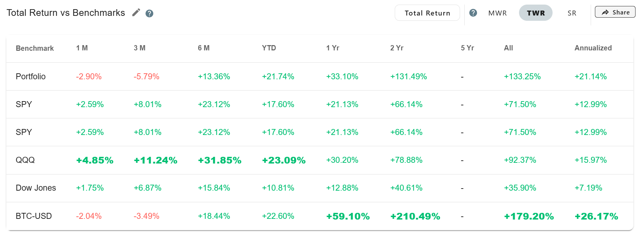644x234 pixels.
Task: Click the Share arrow button
Action: [x=615, y=12]
